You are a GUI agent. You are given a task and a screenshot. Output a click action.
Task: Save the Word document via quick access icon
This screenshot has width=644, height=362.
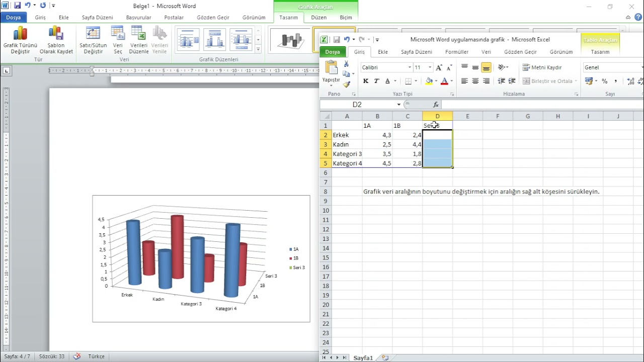(17, 6)
